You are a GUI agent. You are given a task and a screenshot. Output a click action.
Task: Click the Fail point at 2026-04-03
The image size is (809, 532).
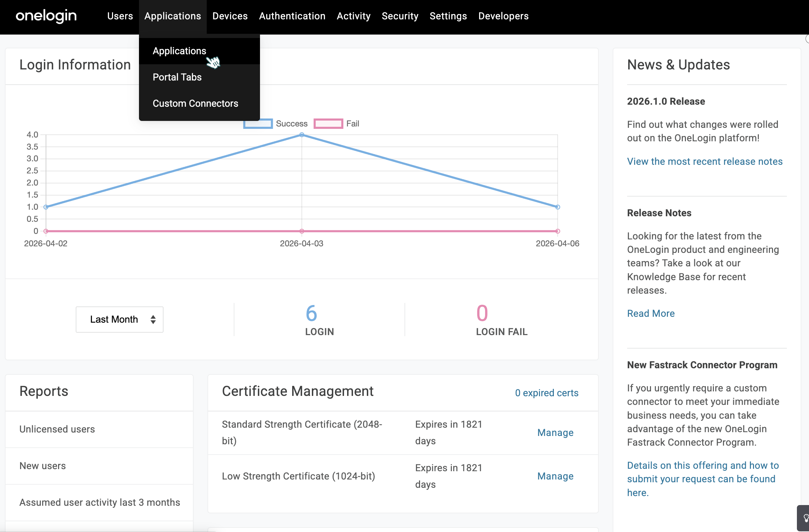pos(302,231)
